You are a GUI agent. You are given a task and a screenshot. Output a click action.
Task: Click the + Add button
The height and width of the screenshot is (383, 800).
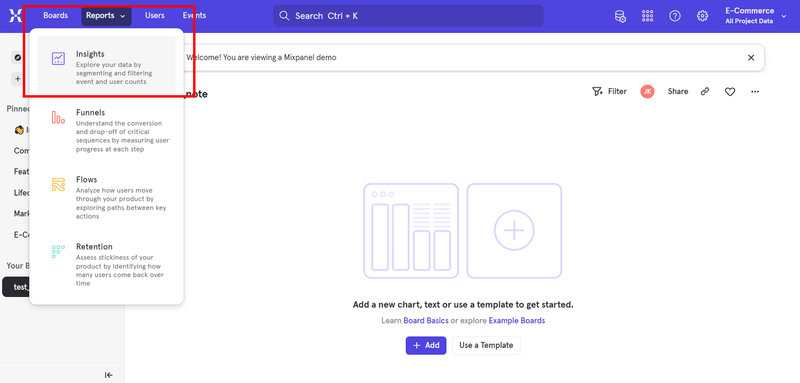point(426,345)
